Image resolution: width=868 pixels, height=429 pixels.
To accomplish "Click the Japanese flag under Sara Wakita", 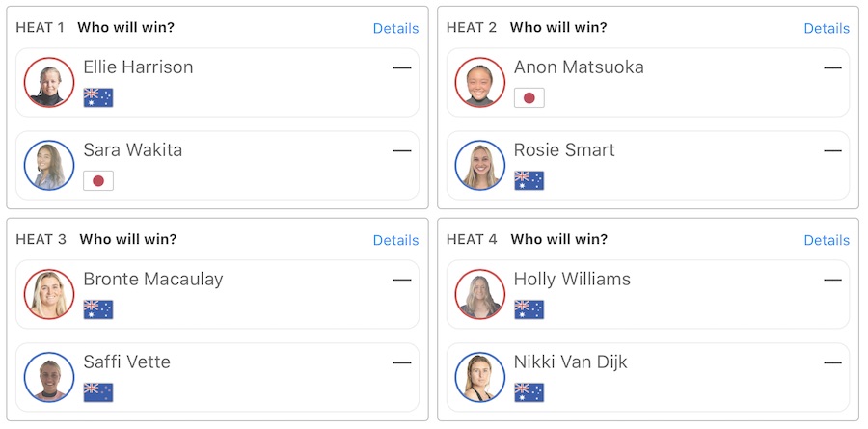I will tap(98, 180).
